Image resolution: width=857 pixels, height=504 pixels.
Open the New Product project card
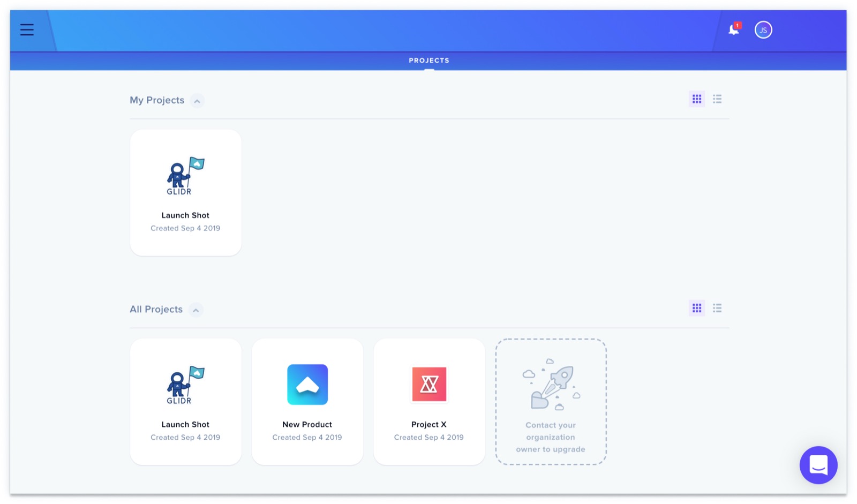point(307,402)
